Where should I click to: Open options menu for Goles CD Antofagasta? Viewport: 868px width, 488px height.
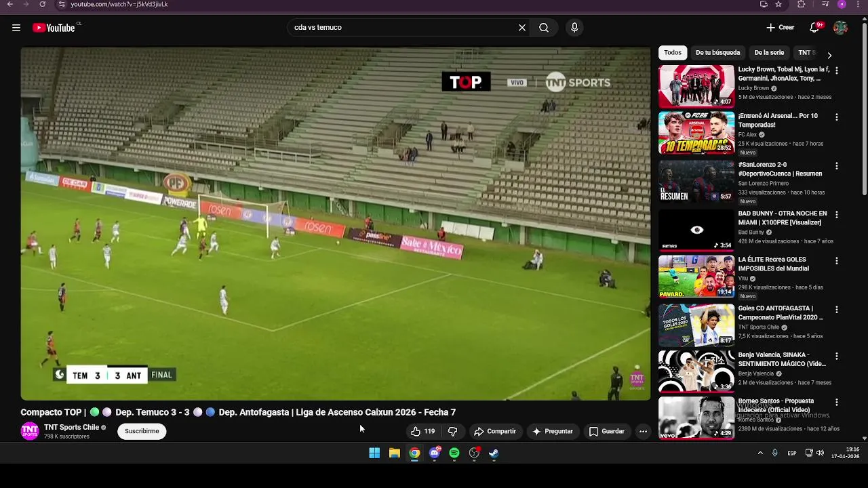(836, 310)
